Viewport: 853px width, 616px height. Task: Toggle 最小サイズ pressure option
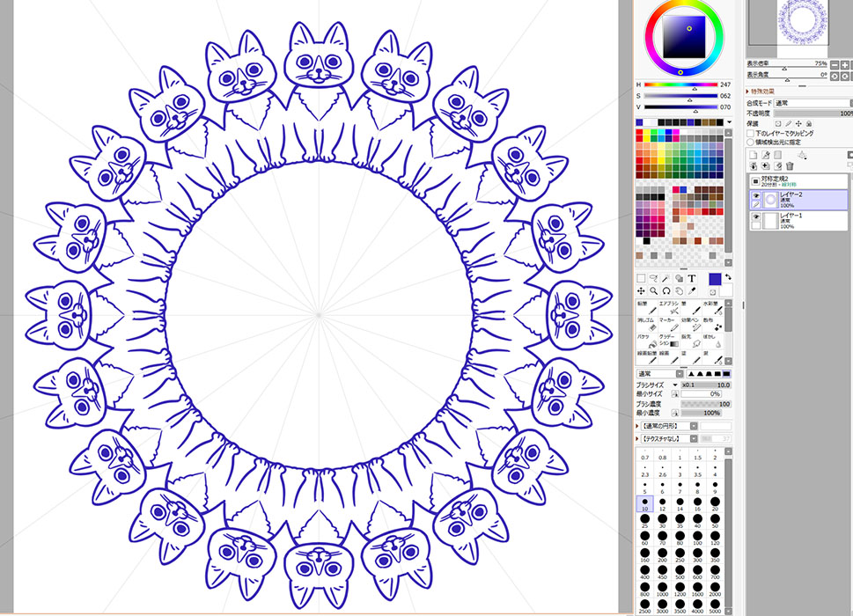click(675, 394)
